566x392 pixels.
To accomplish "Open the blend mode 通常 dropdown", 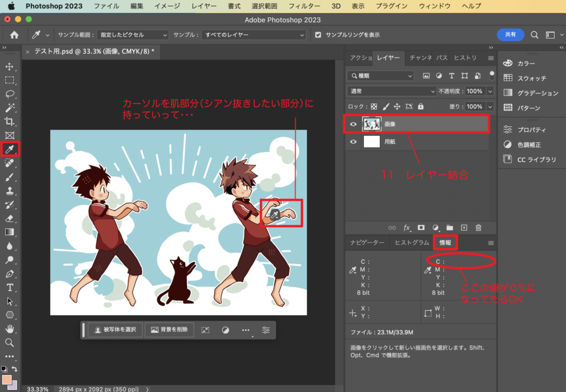I will point(392,91).
